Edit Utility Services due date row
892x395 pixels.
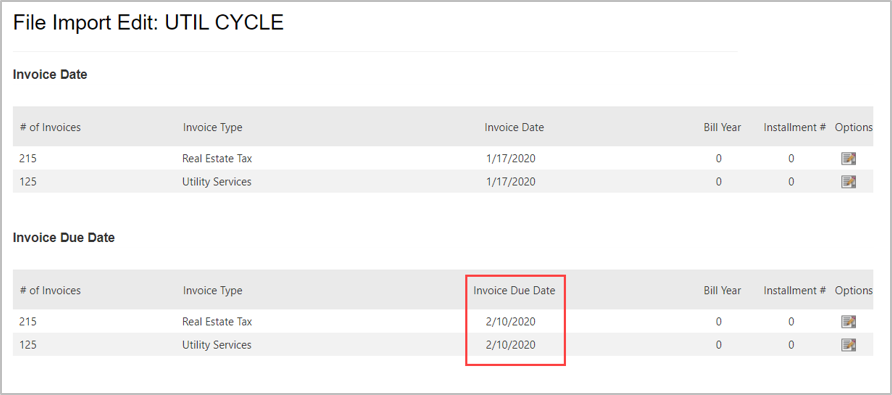coord(848,345)
